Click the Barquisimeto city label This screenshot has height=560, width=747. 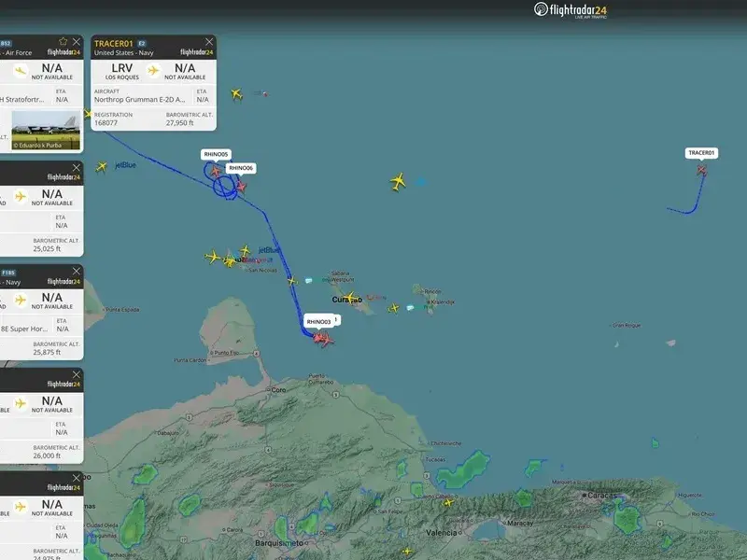tap(278, 543)
